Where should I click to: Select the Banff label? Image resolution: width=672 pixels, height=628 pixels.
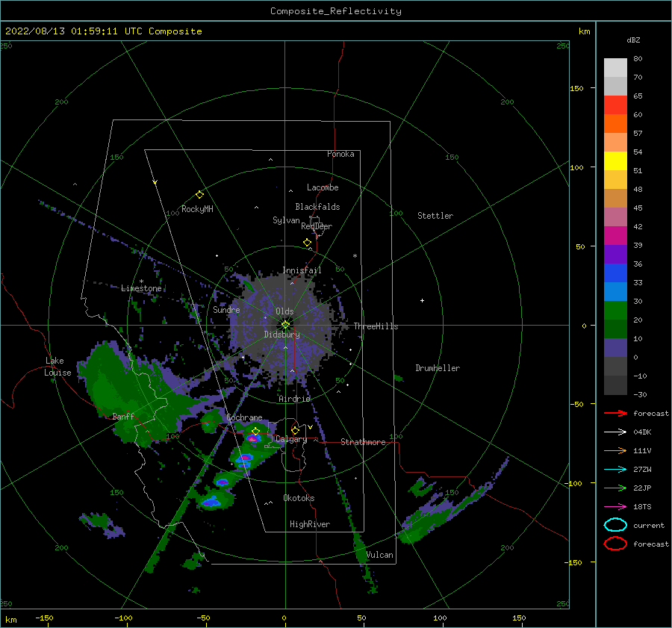pos(123,417)
